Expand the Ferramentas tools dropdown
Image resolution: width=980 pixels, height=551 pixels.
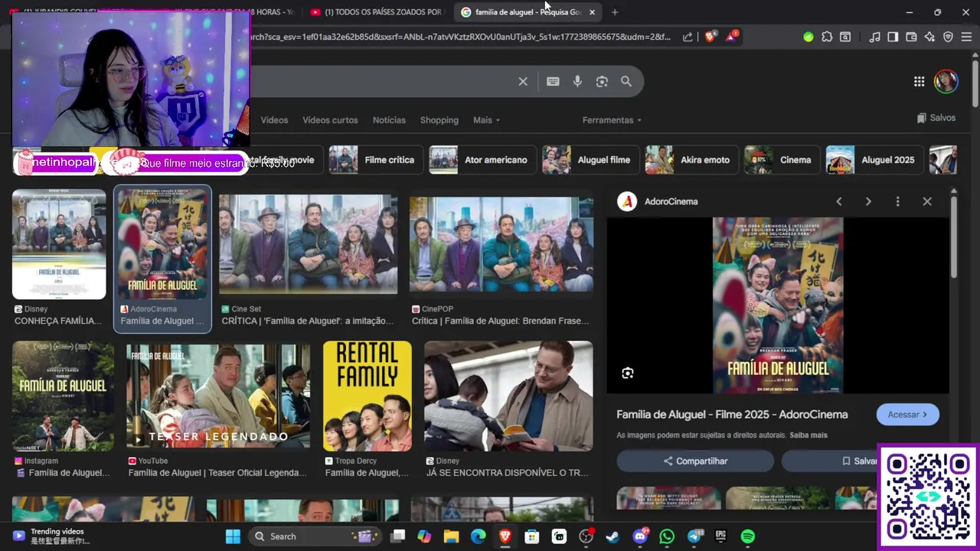click(612, 120)
